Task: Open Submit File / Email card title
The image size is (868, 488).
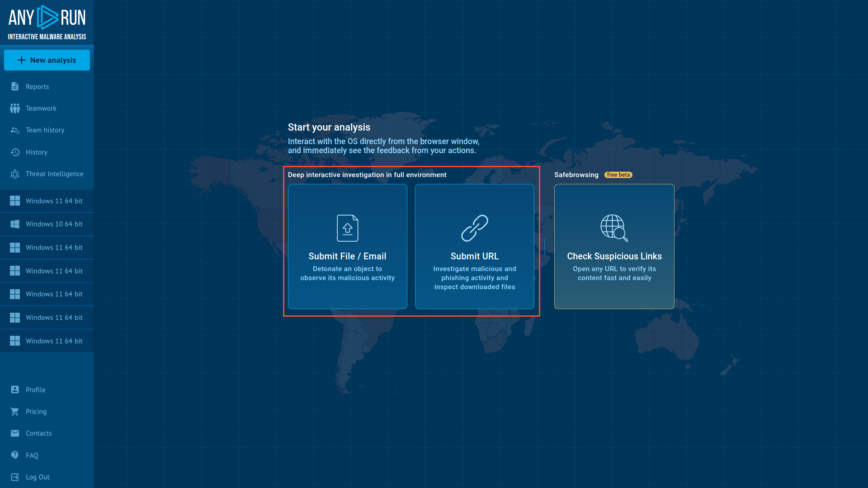Action: coord(347,256)
